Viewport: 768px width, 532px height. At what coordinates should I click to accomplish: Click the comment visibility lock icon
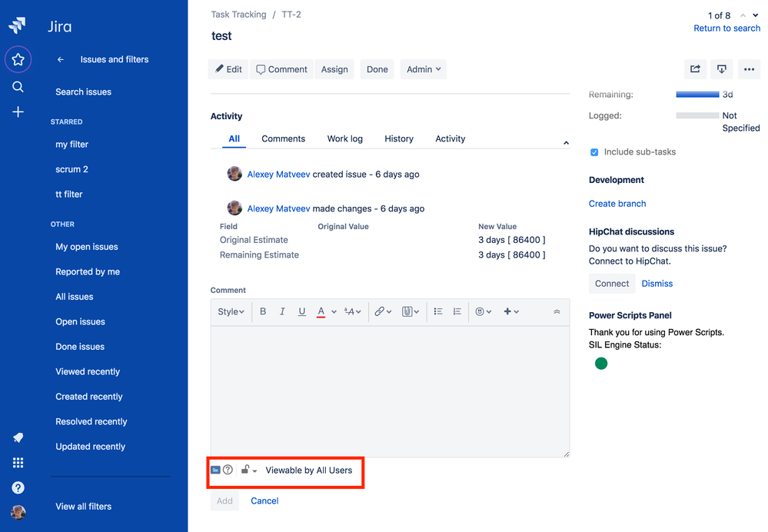click(249, 470)
